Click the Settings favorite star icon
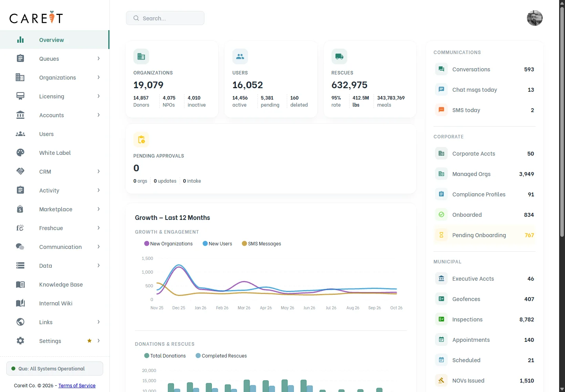This screenshot has height=392, width=565. [89, 341]
